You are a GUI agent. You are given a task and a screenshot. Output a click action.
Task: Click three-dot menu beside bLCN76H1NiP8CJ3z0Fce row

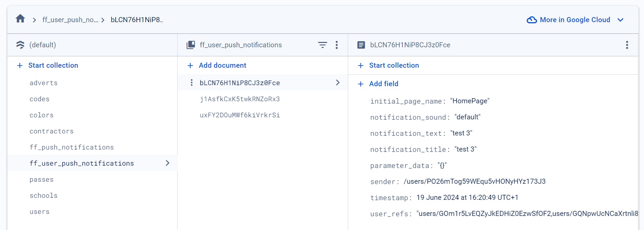(x=191, y=82)
